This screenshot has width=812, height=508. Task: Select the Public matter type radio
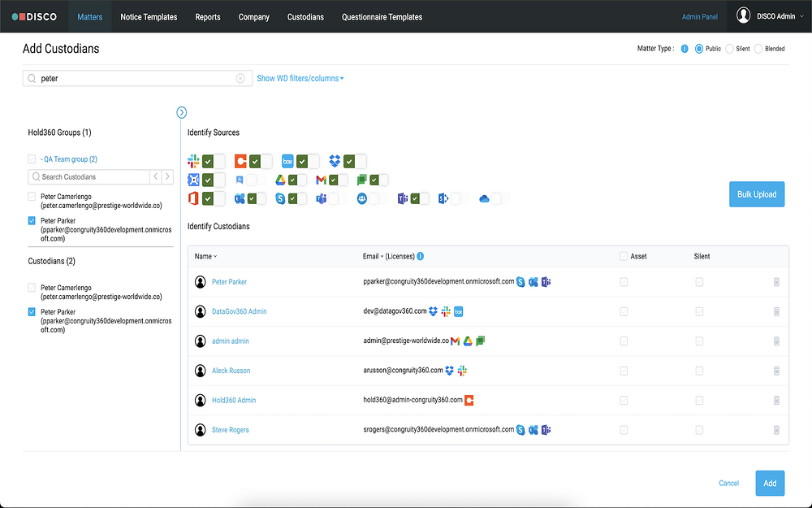pos(699,49)
